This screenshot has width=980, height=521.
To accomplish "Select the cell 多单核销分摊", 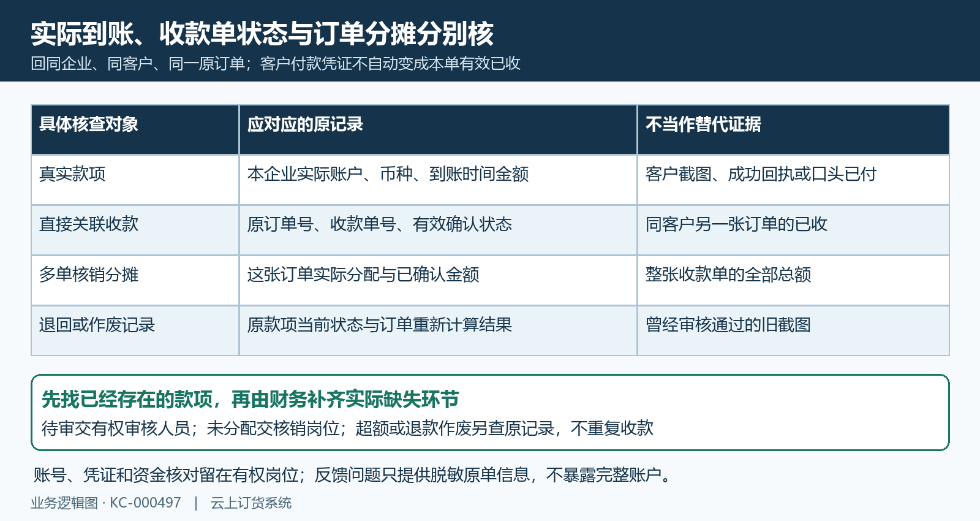I will (135, 281).
